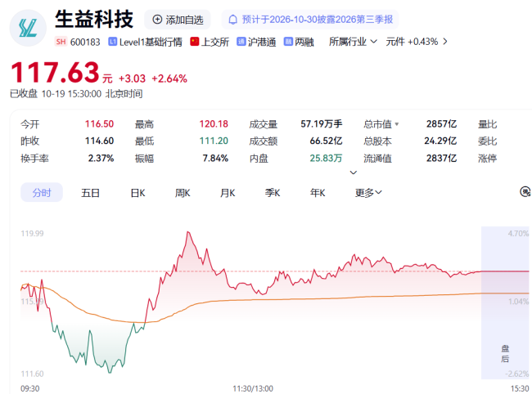Click the 已收盘 10-19 15:30:00 status text
The image size is (532, 394).
click(x=76, y=94)
